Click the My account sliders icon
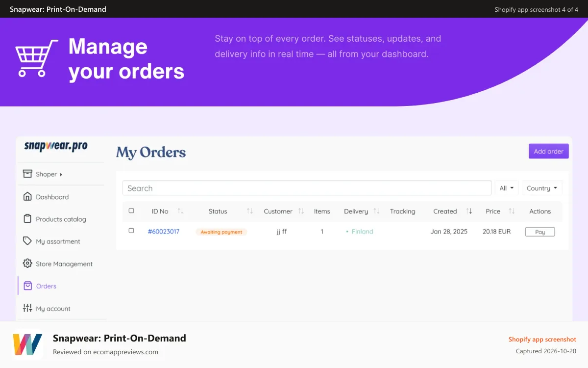The width and height of the screenshot is (588, 368). 27,308
